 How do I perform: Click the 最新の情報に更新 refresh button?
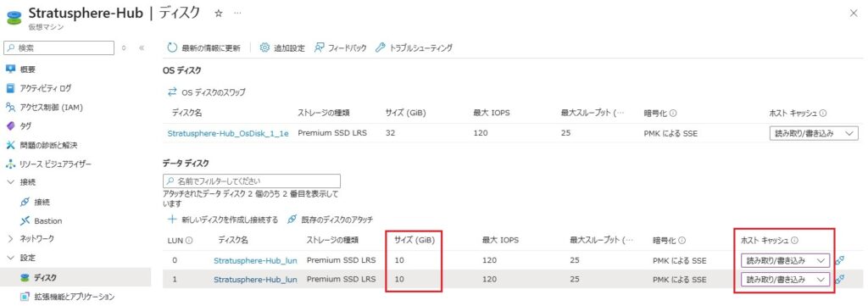[203, 48]
